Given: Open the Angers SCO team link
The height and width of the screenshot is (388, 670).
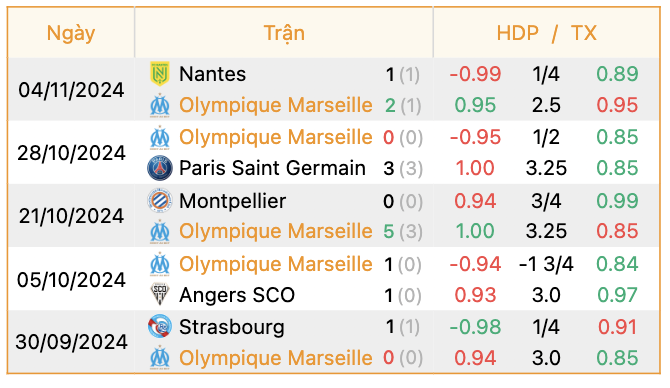Looking at the screenshot, I should [x=237, y=295].
